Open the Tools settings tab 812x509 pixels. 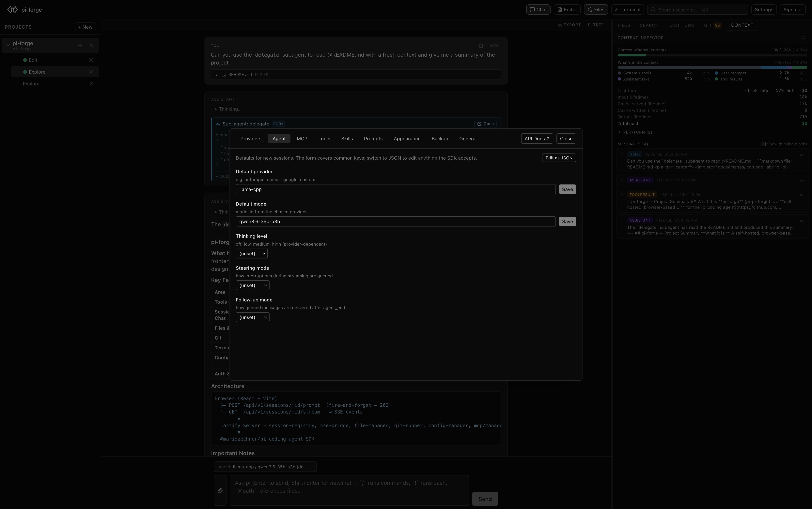[324, 139]
